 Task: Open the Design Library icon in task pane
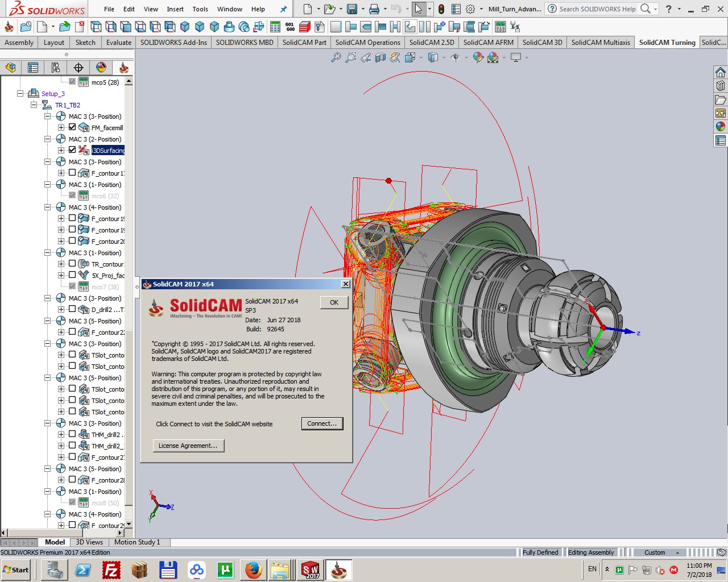(x=721, y=86)
